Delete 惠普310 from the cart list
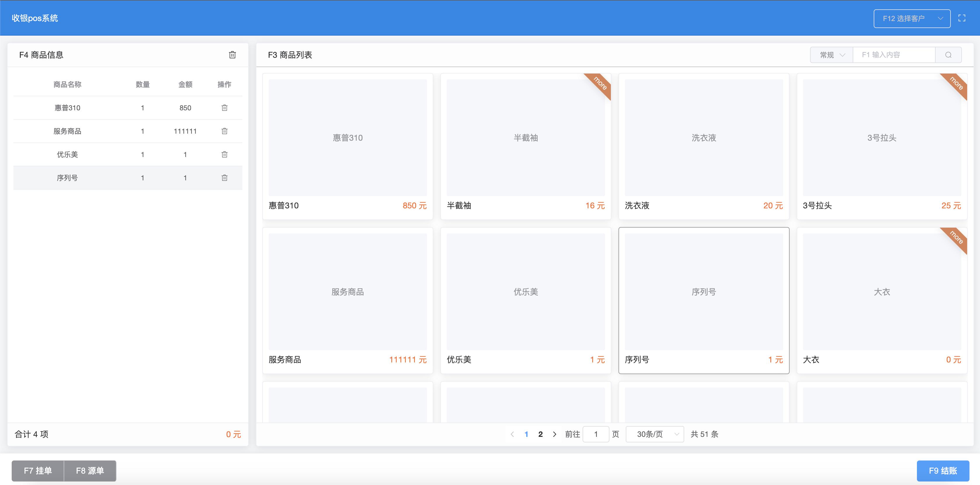 (225, 108)
